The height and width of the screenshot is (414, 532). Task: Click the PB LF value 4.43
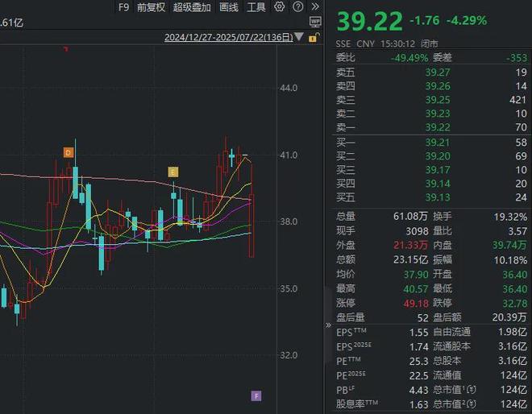pyautogui.click(x=419, y=391)
